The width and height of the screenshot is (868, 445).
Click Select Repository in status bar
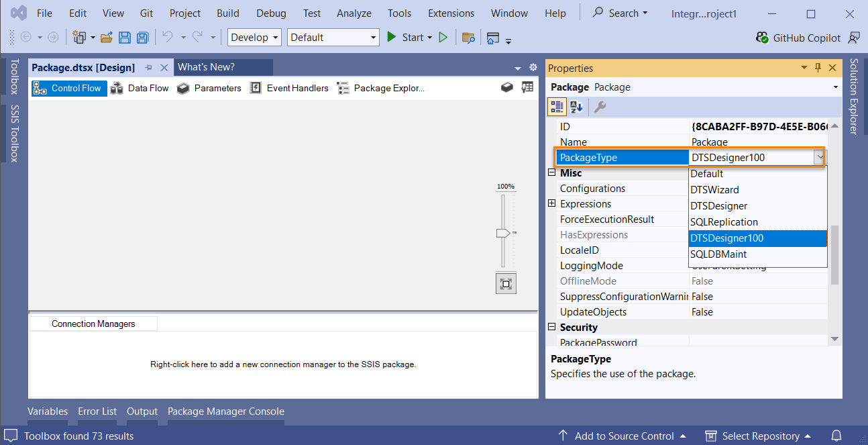tap(758, 436)
